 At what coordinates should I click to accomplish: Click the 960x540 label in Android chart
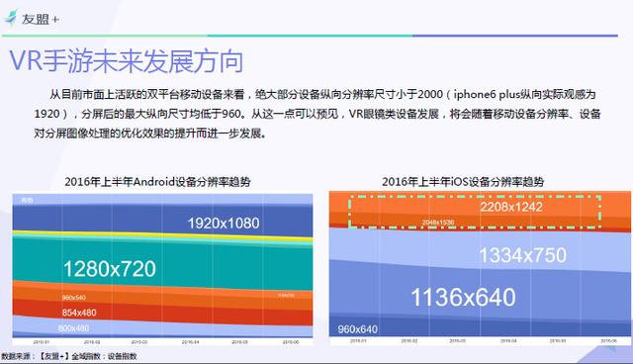pos(74,298)
